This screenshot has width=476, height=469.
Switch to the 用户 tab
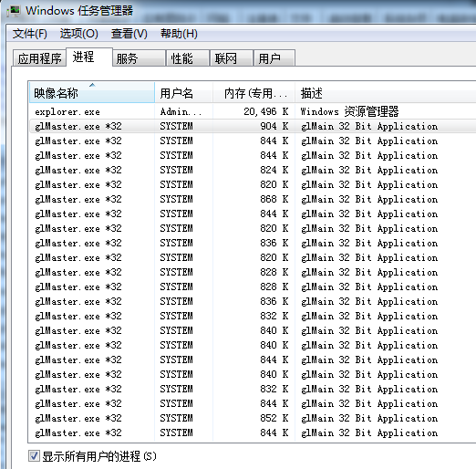pos(274,58)
